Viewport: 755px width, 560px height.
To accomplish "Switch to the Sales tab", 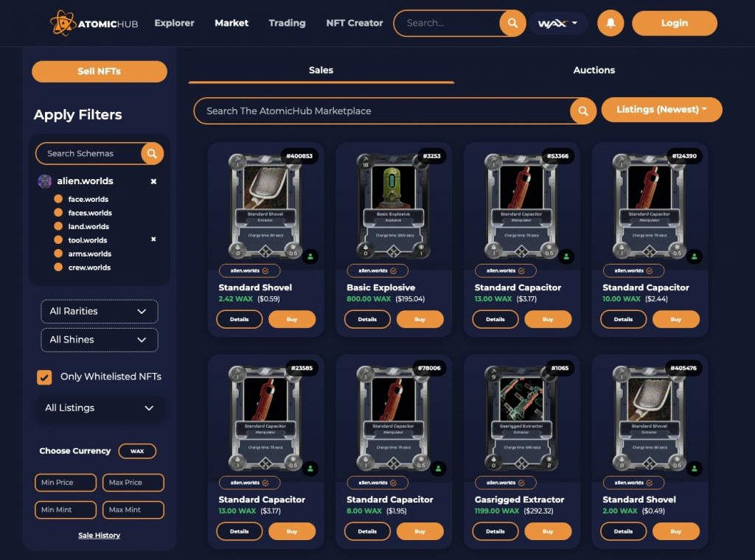I will click(321, 70).
